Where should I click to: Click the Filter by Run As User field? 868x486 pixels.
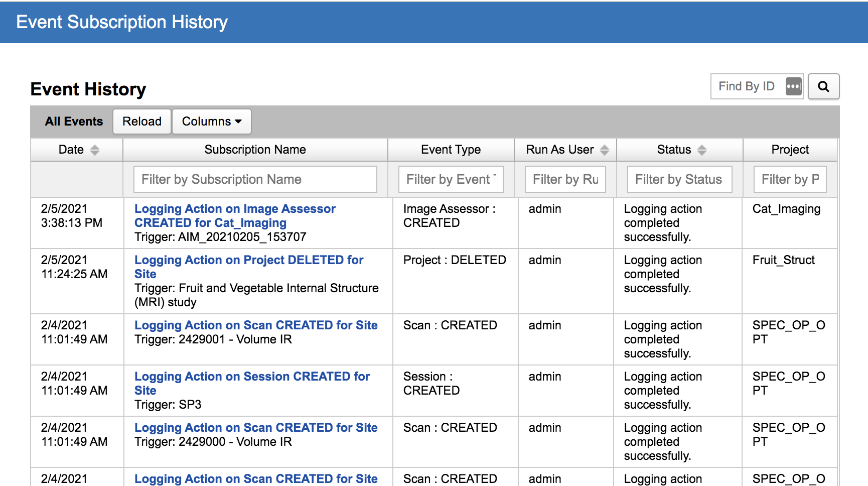click(565, 179)
